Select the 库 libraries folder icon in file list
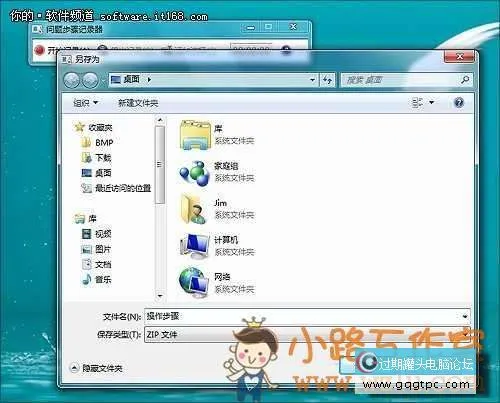The height and width of the screenshot is (403, 500). coord(196,135)
